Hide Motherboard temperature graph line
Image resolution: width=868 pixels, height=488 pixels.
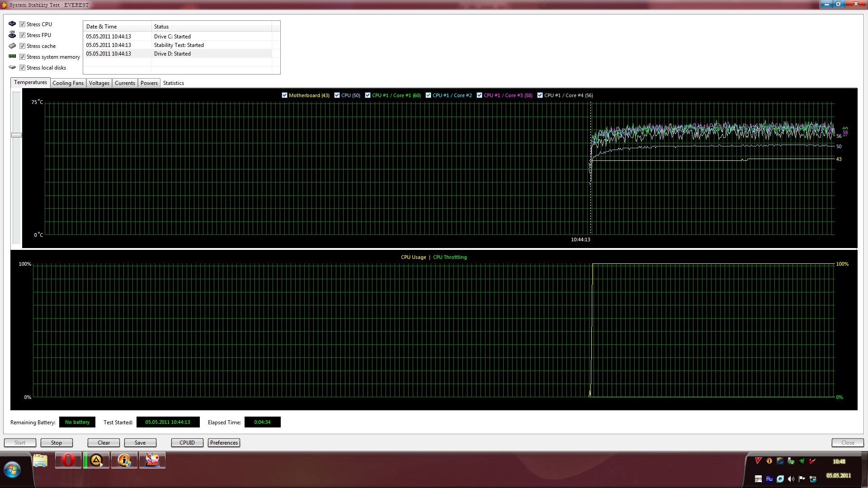click(284, 95)
